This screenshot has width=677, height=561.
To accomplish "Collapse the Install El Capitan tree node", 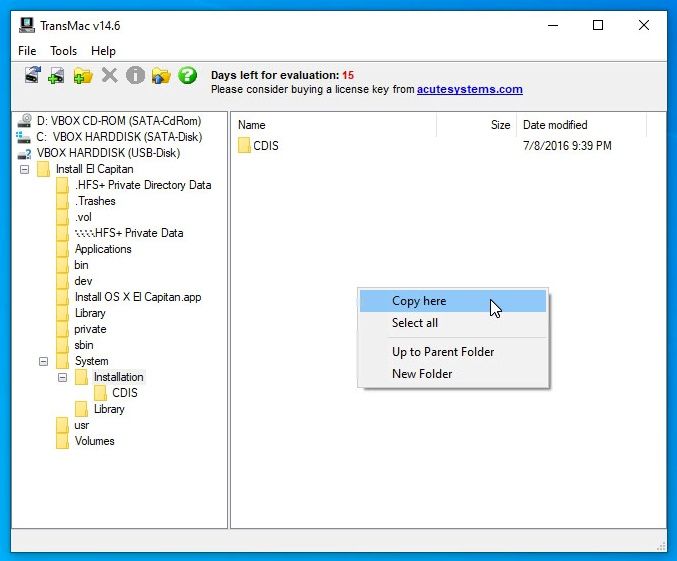I will click(25, 169).
